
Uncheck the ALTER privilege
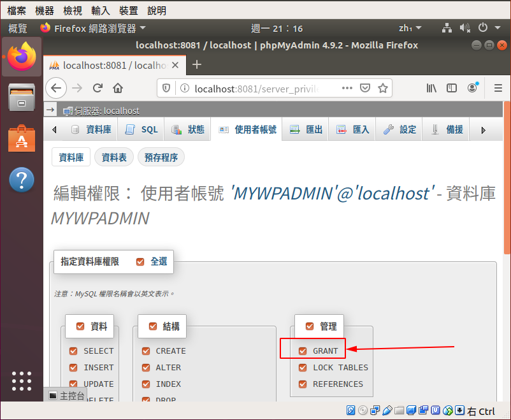pos(146,368)
